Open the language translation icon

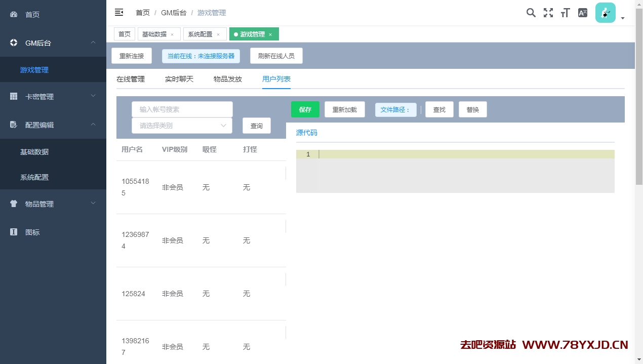point(583,13)
